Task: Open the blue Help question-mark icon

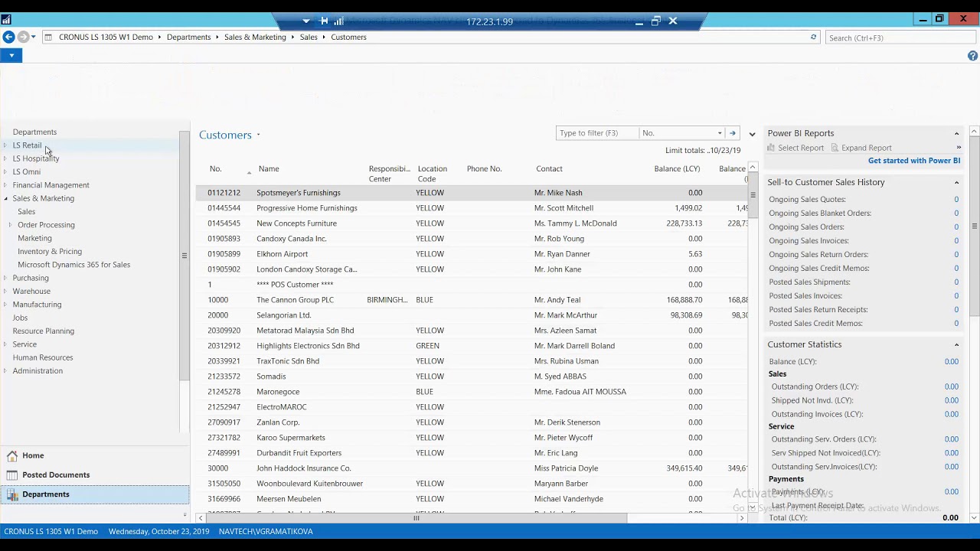Action: click(972, 56)
